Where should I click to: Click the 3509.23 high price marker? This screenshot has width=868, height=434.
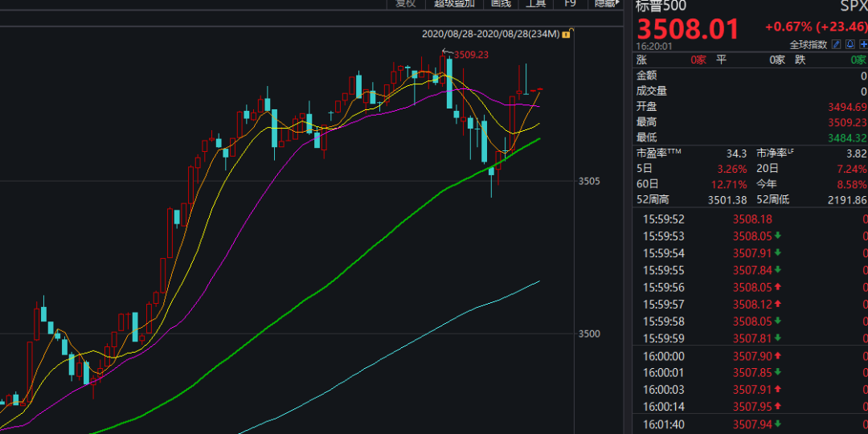click(473, 55)
